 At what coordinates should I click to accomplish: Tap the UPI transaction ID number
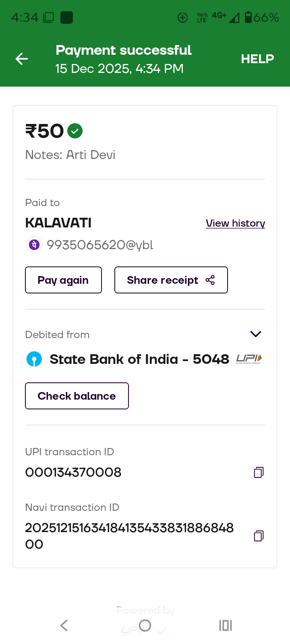click(73, 472)
